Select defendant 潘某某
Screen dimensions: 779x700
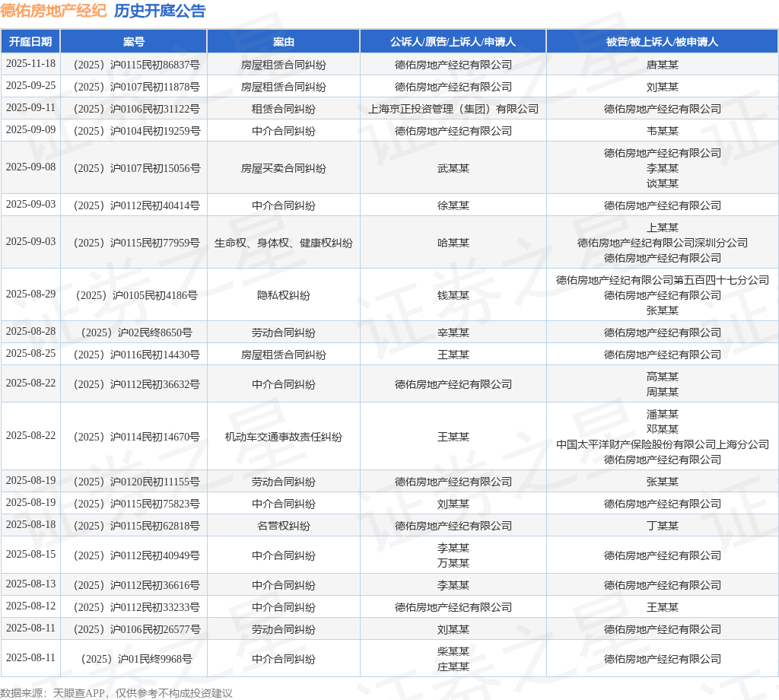coord(663,415)
